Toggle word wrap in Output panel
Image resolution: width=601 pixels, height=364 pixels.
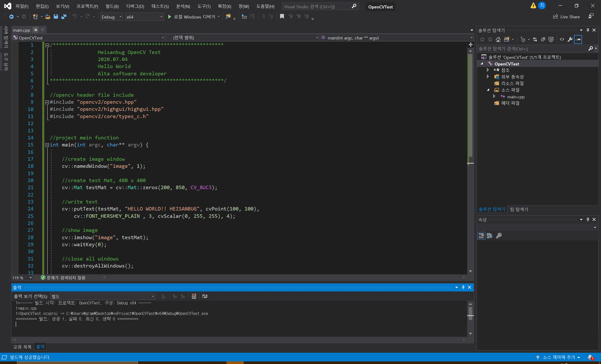click(205, 296)
